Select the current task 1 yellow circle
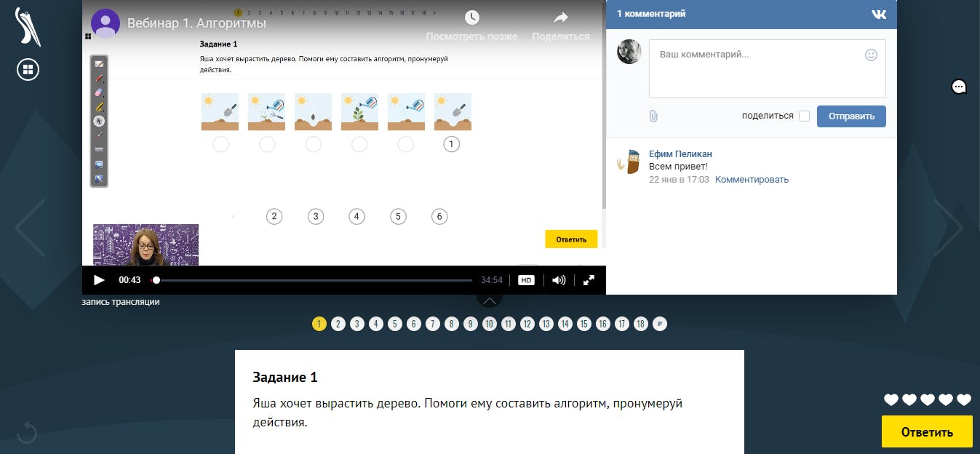Screen dimensions: 980x454 (319, 324)
